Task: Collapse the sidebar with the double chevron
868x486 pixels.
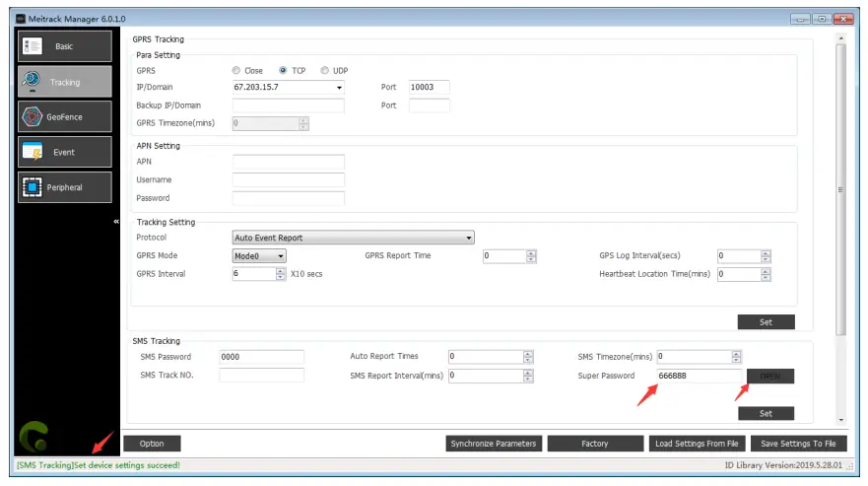Action: click(x=116, y=221)
